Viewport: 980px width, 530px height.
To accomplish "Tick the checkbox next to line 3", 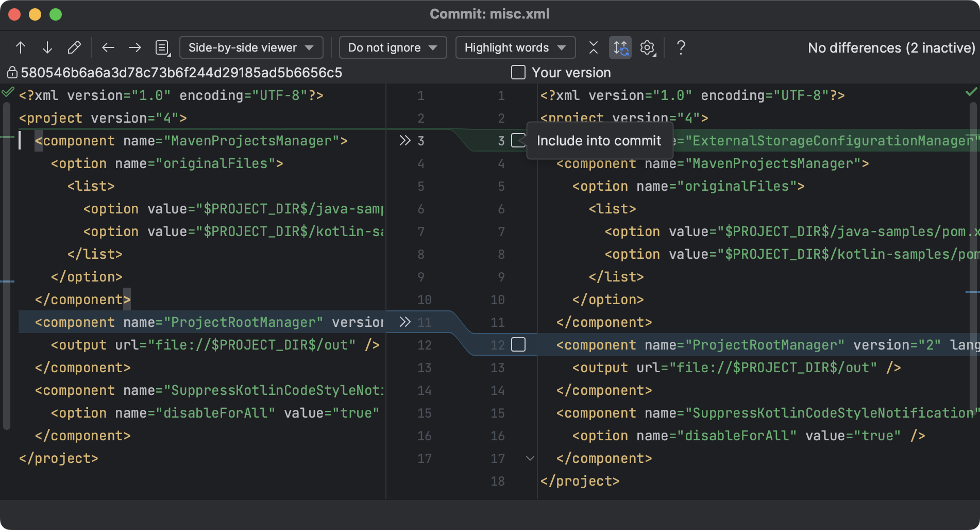I will (518, 140).
